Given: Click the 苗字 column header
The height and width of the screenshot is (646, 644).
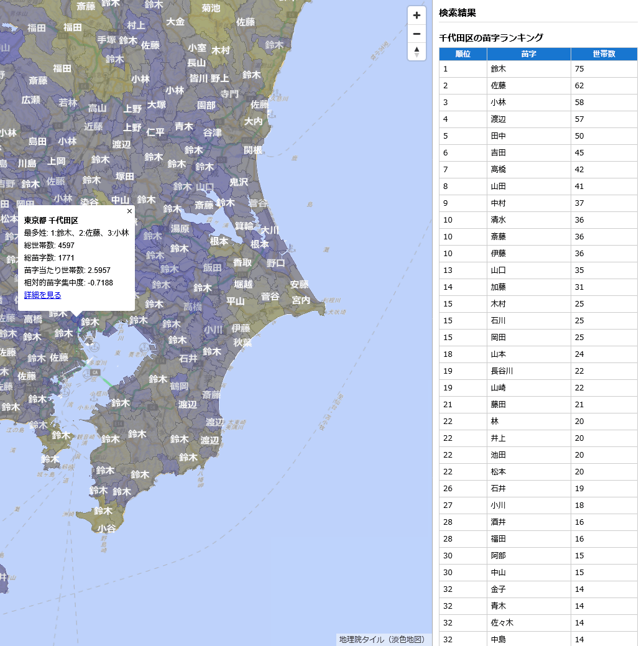Looking at the screenshot, I should [528, 54].
